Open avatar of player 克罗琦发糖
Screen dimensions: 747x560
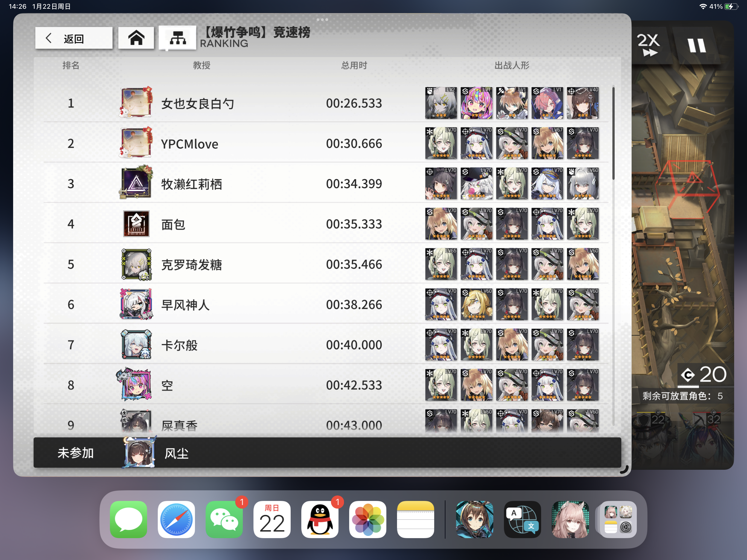tap(136, 264)
